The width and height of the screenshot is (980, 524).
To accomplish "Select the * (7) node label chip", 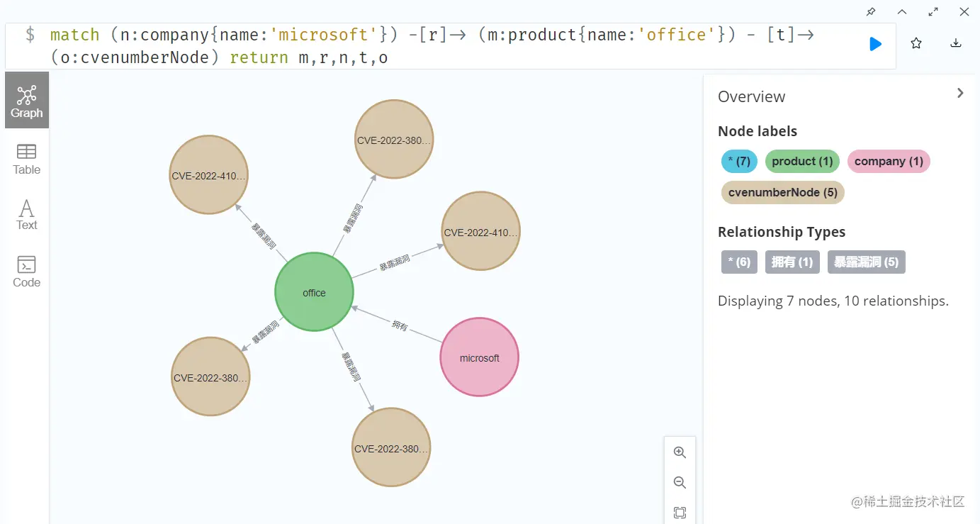I will [x=739, y=161].
